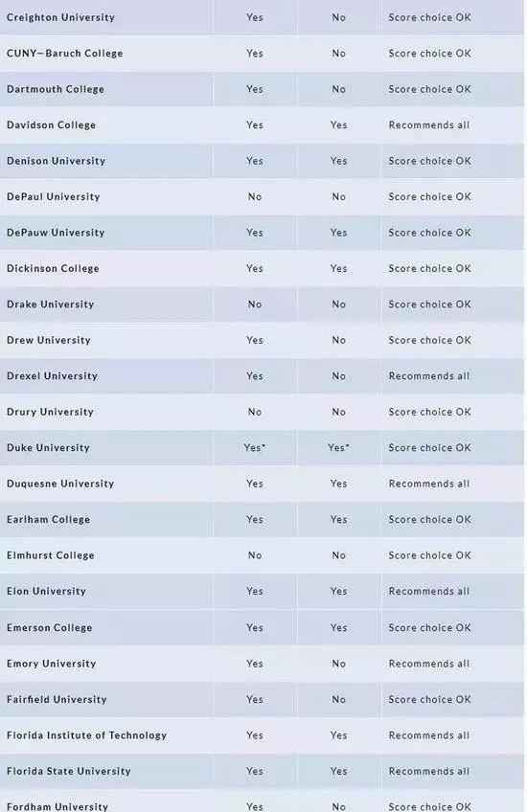Click the Earlham College name
Screen dimensions: 527x812
[48, 519]
